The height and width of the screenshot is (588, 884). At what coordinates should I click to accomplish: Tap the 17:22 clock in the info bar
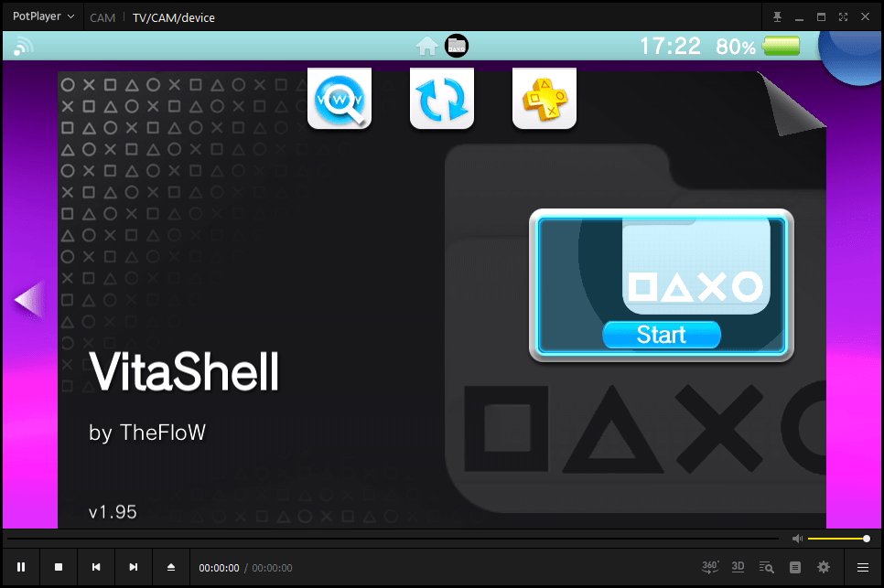click(670, 47)
